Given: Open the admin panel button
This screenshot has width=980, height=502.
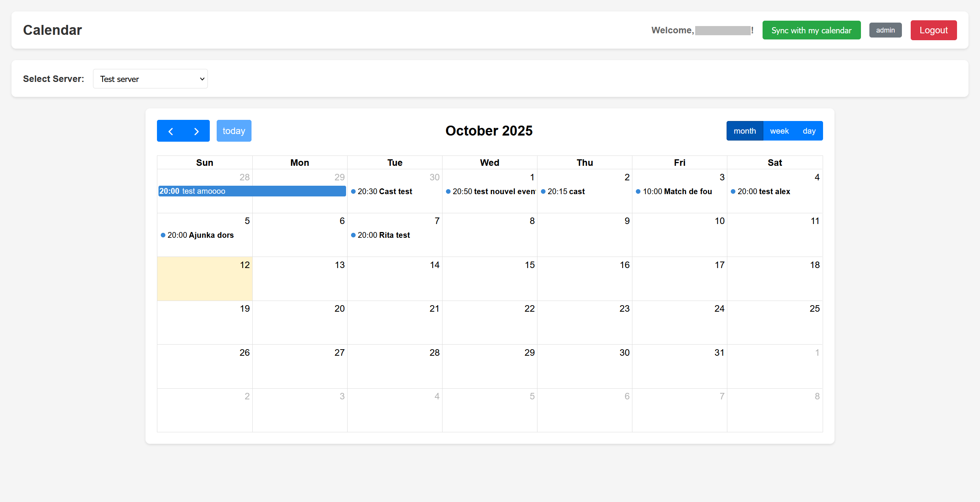Looking at the screenshot, I should [x=885, y=30].
